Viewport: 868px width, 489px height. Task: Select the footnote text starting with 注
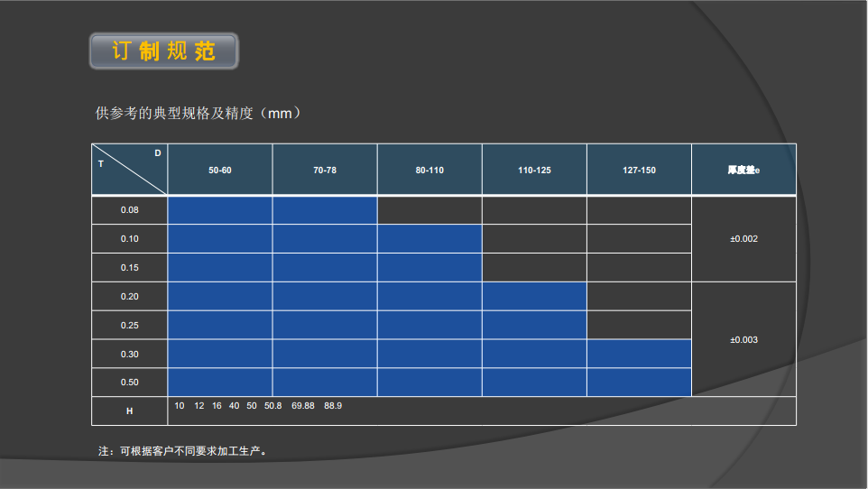(183, 450)
